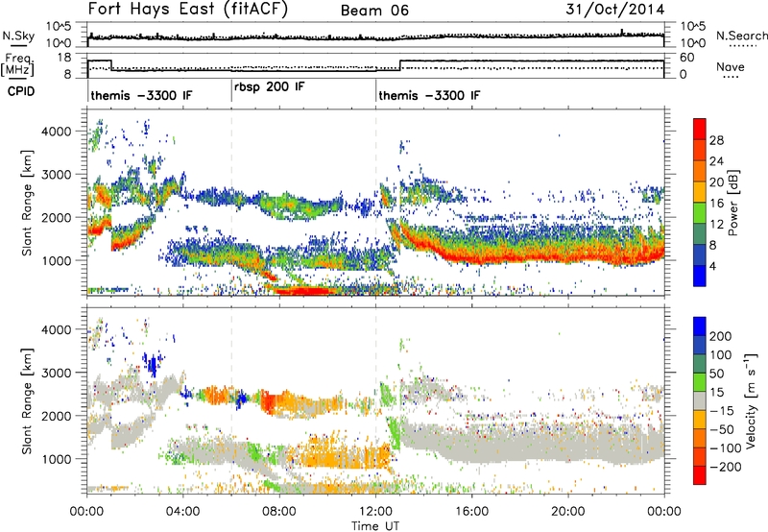Click the "08:00" time tick label
The height and width of the screenshot is (532, 768).
(x=279, y=512)
